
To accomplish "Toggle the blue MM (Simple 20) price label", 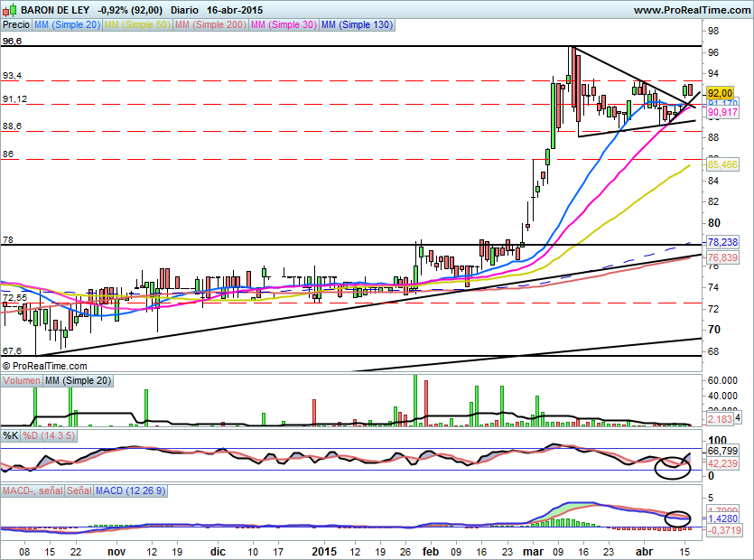I will coord(68,25).
